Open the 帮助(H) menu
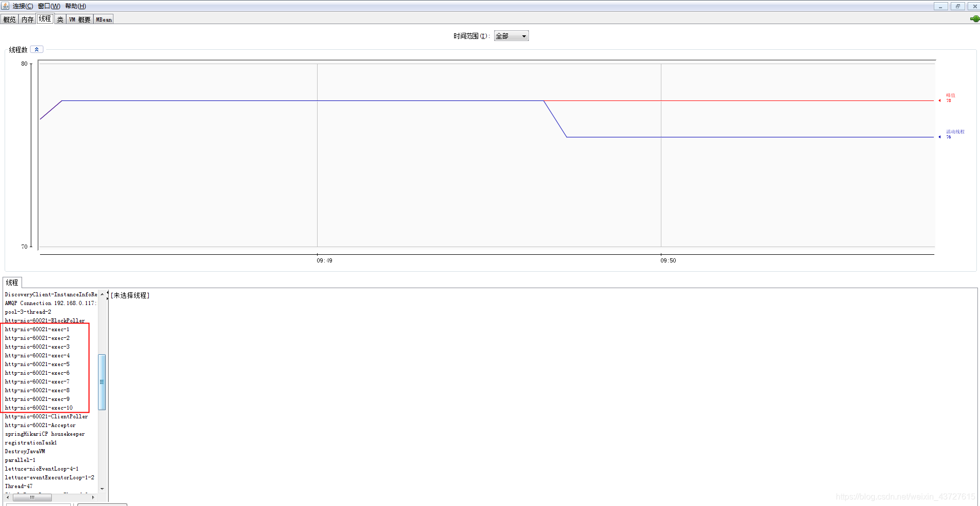Image resolution: width=980 pixels, height=506 pixels. point(75,6)
